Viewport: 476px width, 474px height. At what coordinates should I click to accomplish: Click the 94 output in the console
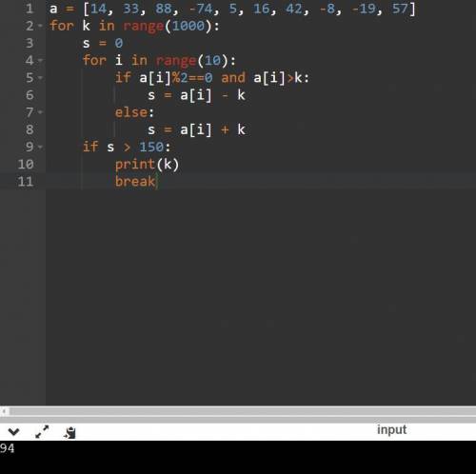pos(7,448)
